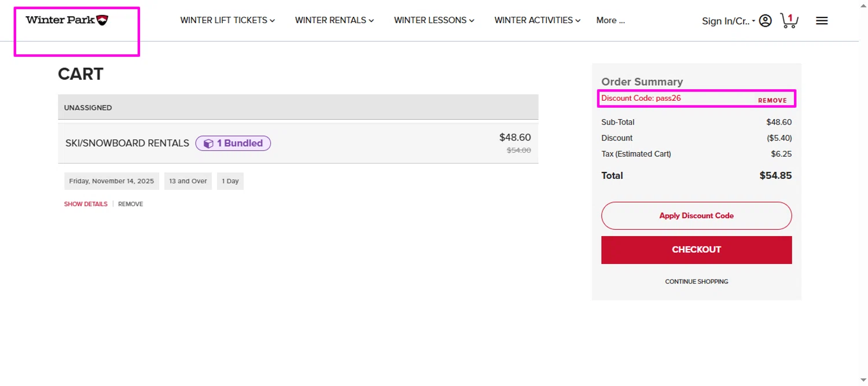Click the UNASSIGNED header row

[298, 108]
